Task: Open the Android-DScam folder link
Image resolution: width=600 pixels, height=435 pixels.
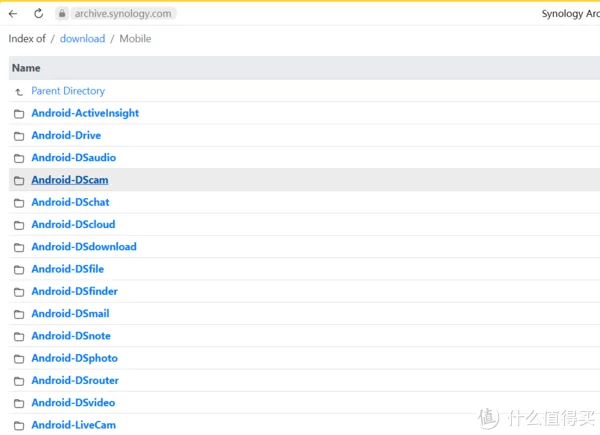Action: [70, 180]
